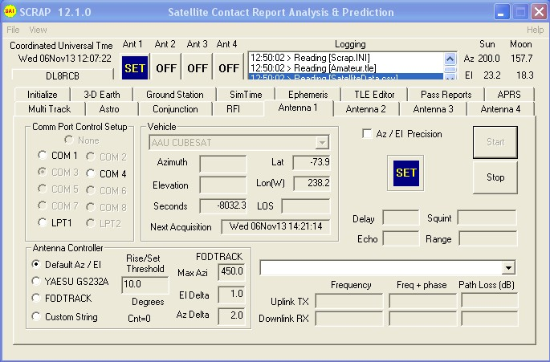
Task: Switch to the Antenna 4 tab
Action: pos(500,109)
